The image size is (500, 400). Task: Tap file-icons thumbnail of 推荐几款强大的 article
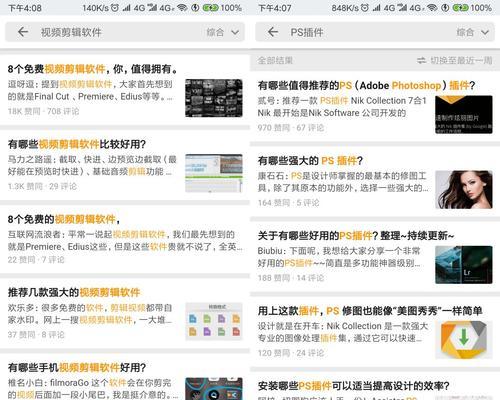click(x=214, y=321)
